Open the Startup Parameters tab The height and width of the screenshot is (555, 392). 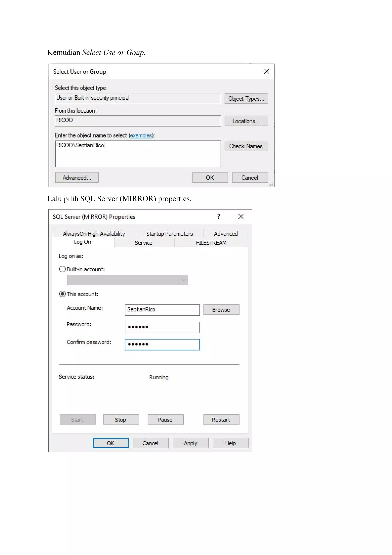point(170,234)
